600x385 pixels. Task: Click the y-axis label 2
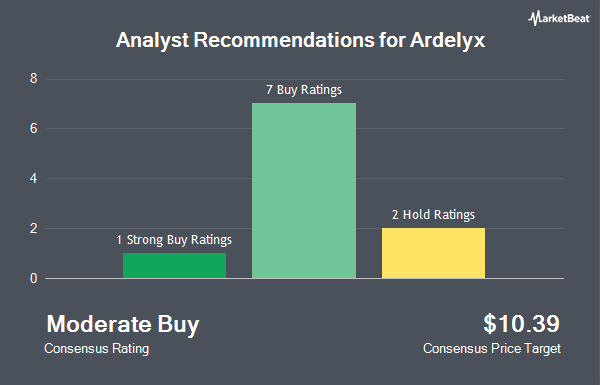pos(34,228)
